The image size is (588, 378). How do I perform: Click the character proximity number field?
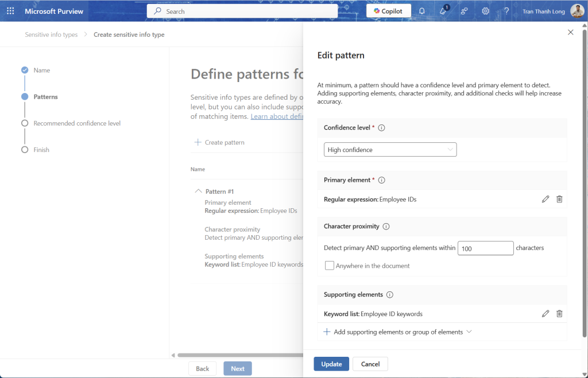click(485, 248)
